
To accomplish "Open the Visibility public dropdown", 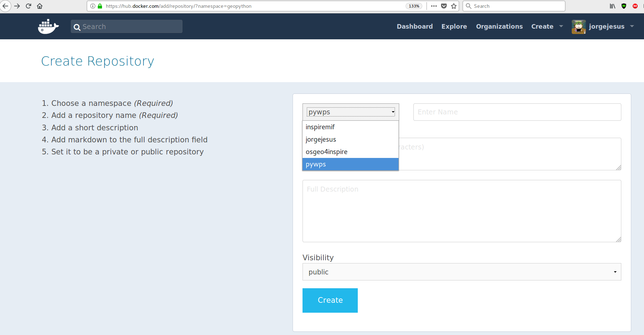I will click(462, 272).
